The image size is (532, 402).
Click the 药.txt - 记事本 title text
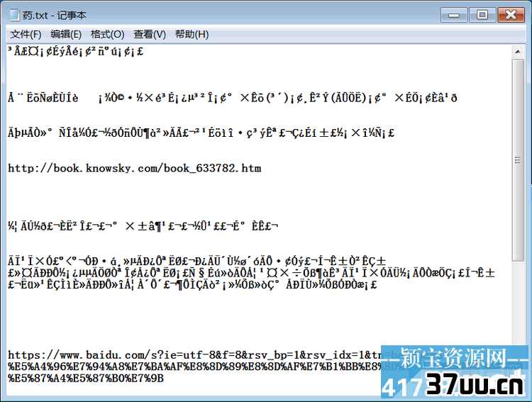55,16
